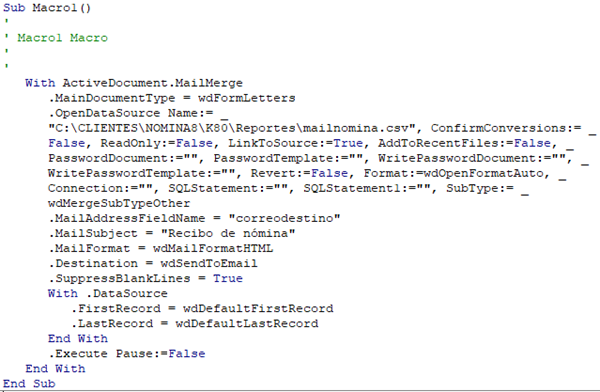
Task: Place cursor in Sub Macro1() line
Action: coord(47,8)
